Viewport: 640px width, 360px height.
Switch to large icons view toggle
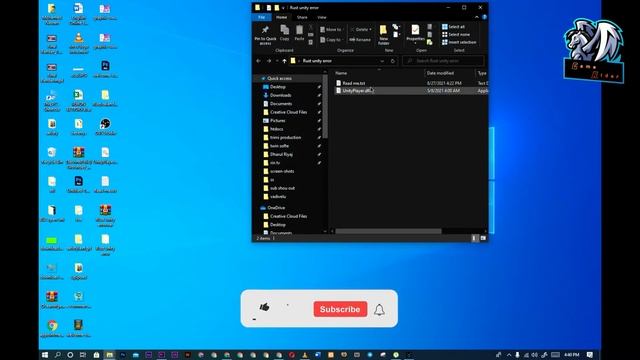(x=483, y=238)
